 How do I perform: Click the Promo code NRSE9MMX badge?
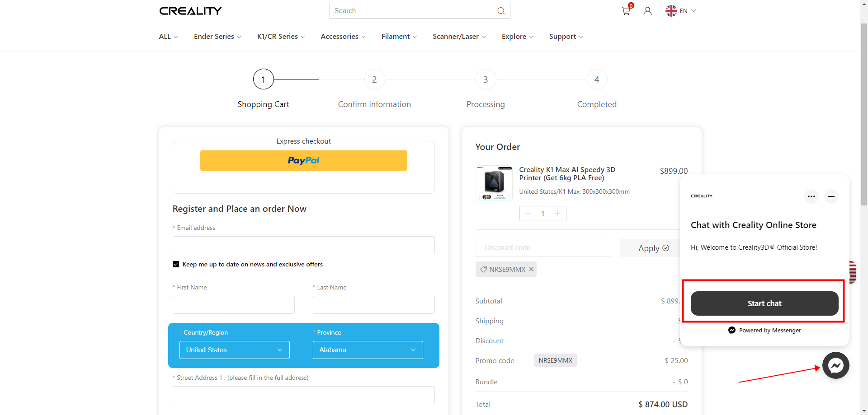(555, 360)
